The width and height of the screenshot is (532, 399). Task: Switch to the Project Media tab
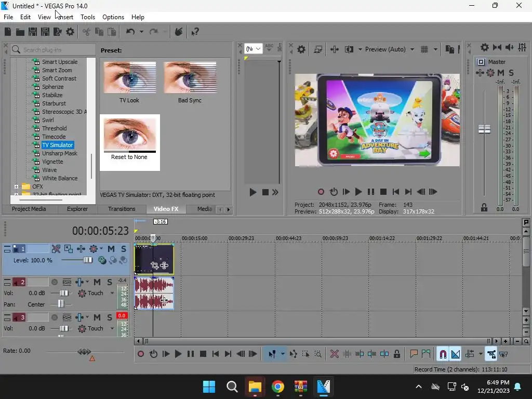point(29,209)
